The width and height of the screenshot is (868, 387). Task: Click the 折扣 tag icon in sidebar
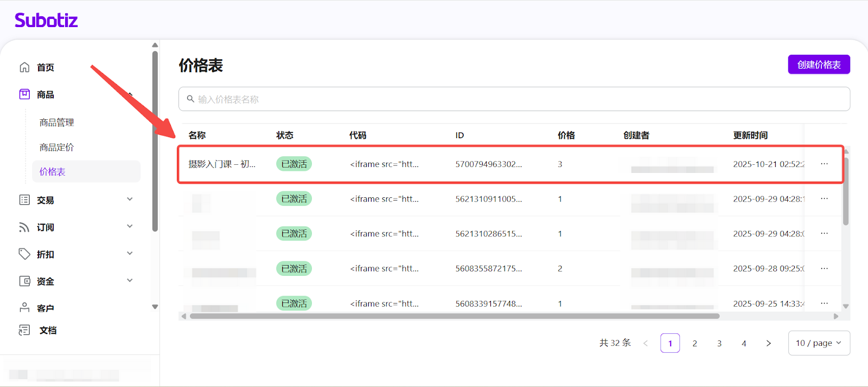24,254
